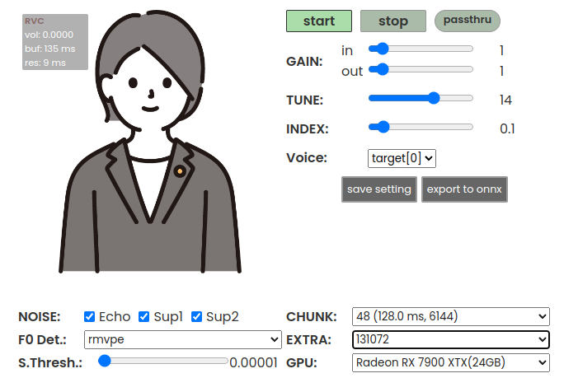Open the F0 Det. rmvpe dropdown
The height and width of the screenshot is (392, 564).
183,339
